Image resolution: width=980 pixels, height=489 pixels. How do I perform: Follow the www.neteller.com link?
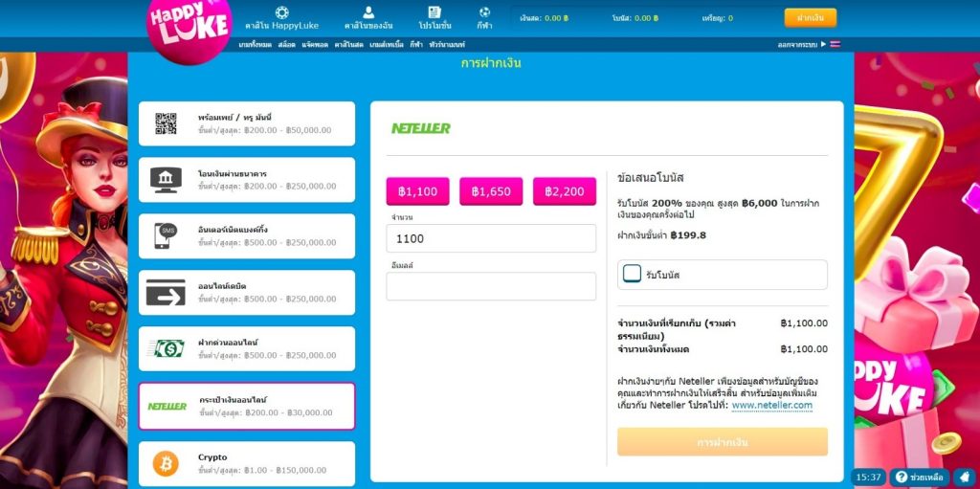[772, 405]
